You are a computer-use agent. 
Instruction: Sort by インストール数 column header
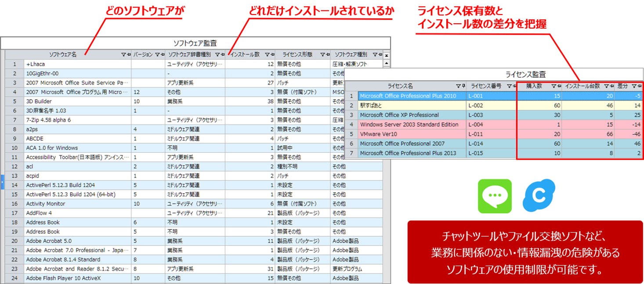pos(245,55)
